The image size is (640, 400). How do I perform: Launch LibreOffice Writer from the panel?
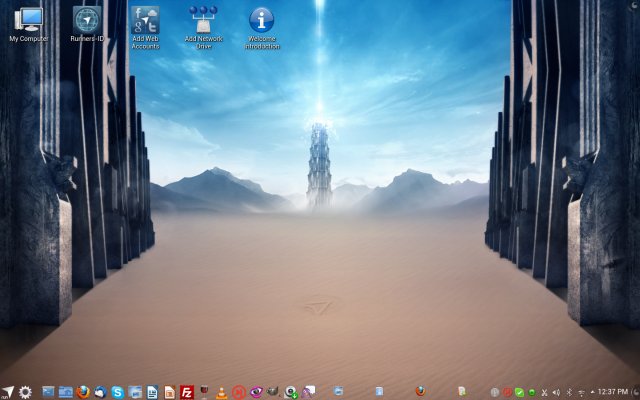click(152, 392)
